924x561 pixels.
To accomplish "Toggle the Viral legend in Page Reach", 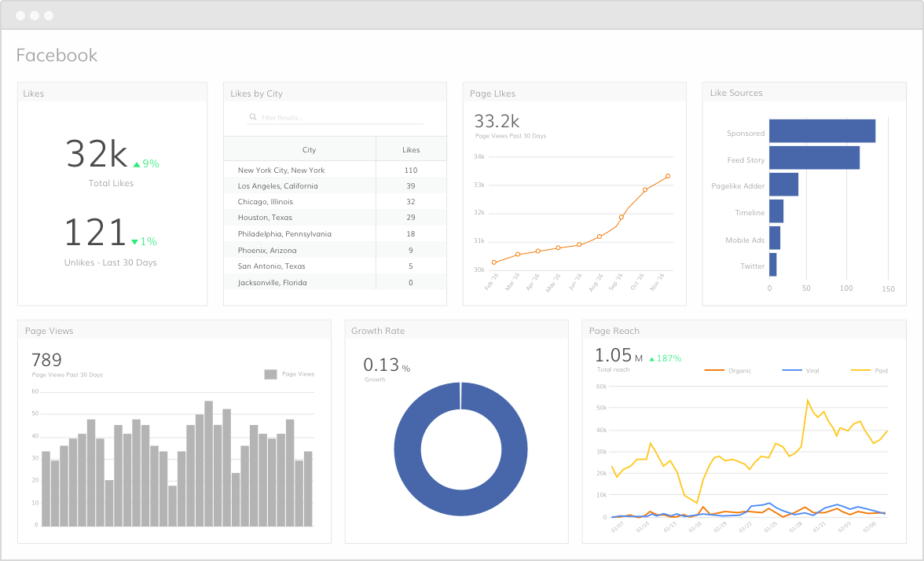I will tap(801, 371).
